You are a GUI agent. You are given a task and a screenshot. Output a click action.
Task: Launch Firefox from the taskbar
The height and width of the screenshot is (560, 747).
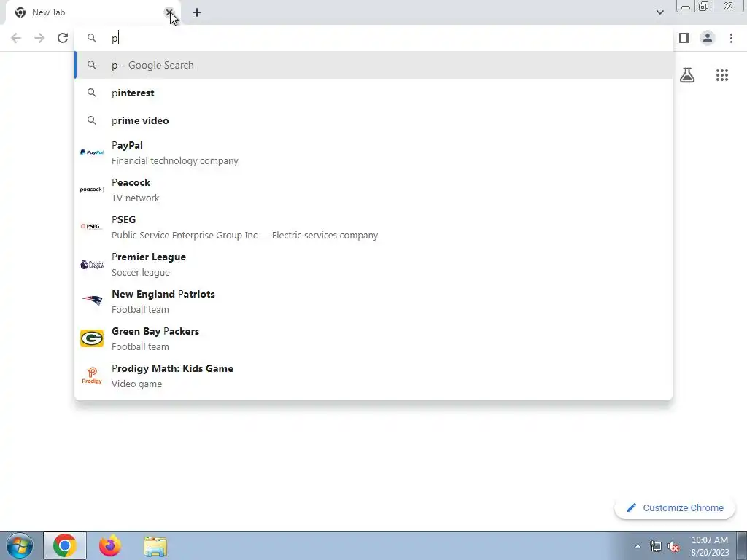(110, 545)
